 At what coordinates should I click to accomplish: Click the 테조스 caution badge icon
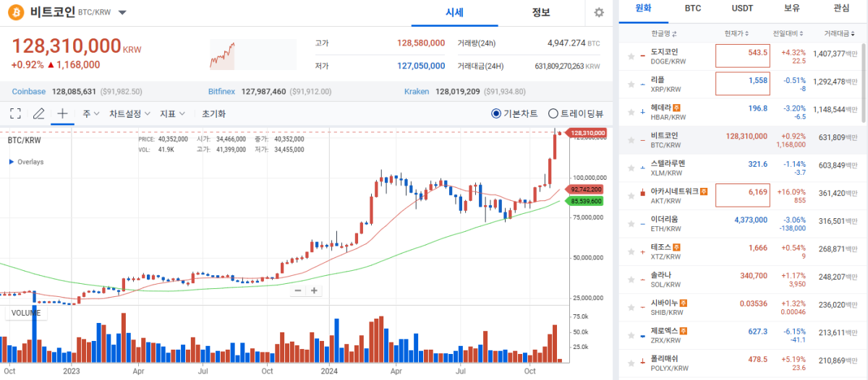click(676, 247)
